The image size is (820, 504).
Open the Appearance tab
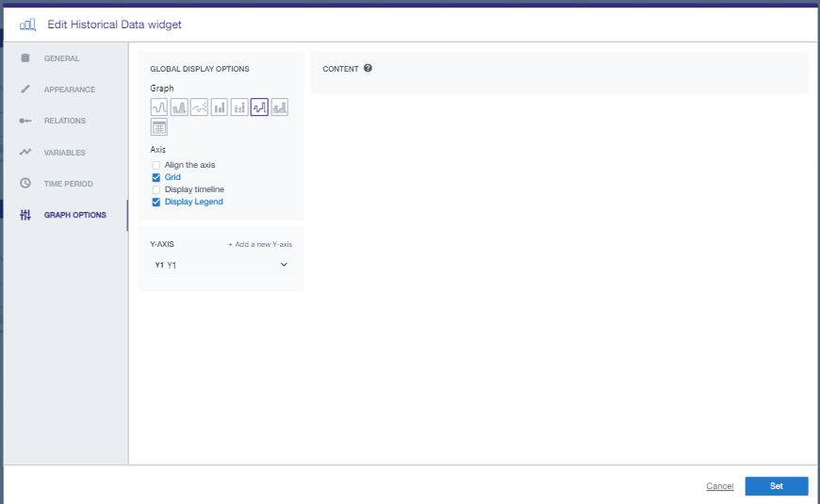66,89
